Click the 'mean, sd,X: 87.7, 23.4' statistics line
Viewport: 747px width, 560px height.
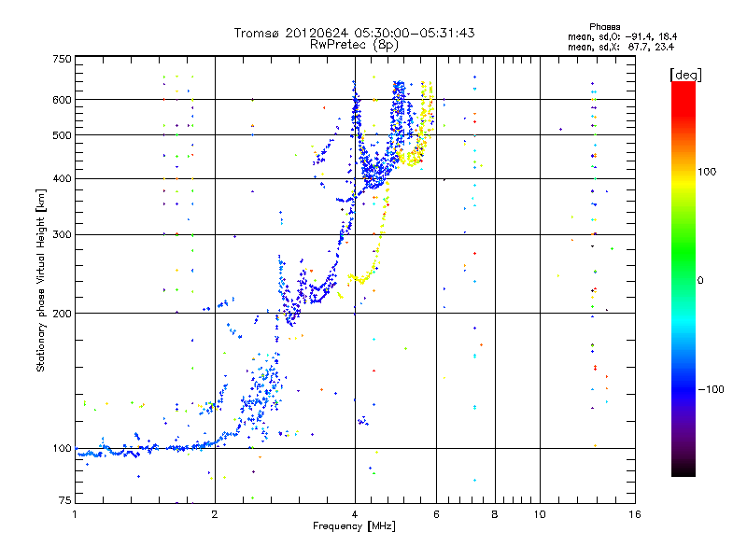[x=620, y=48]
